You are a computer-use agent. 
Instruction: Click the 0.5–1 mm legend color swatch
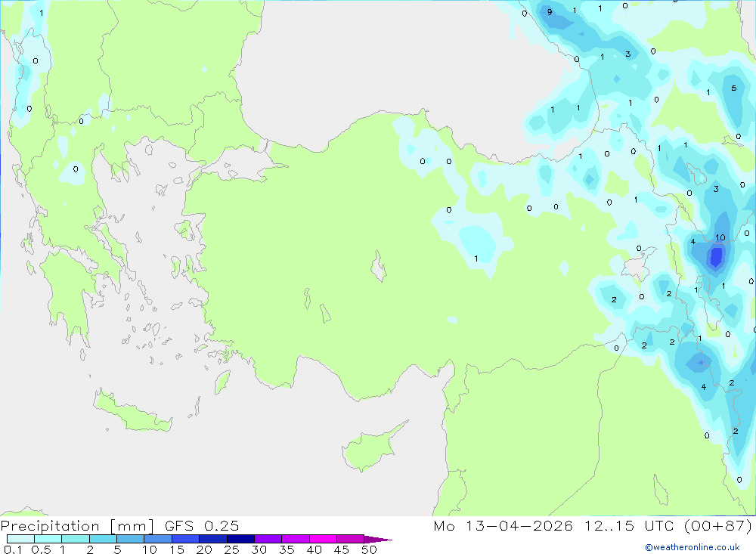(x=48, y=539)
